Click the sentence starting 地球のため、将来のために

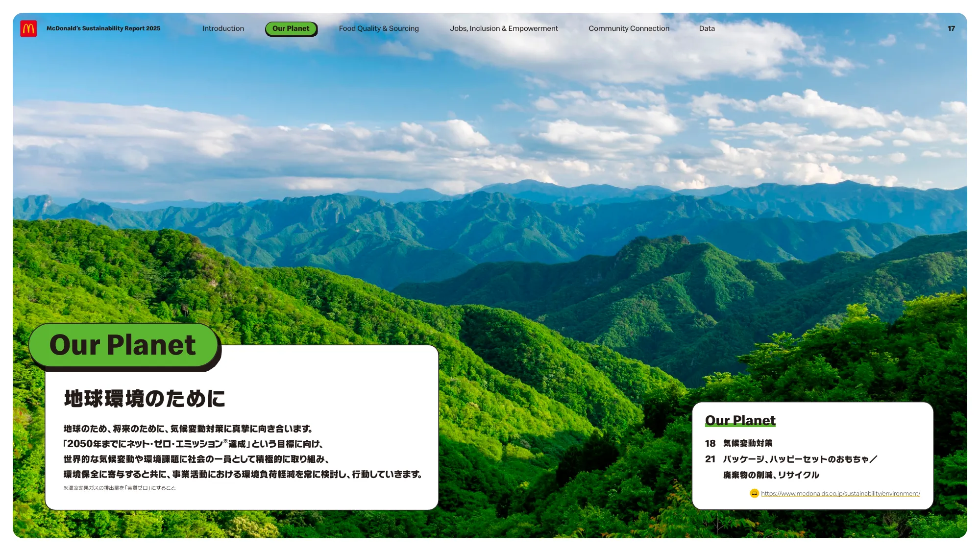(188, 429)
